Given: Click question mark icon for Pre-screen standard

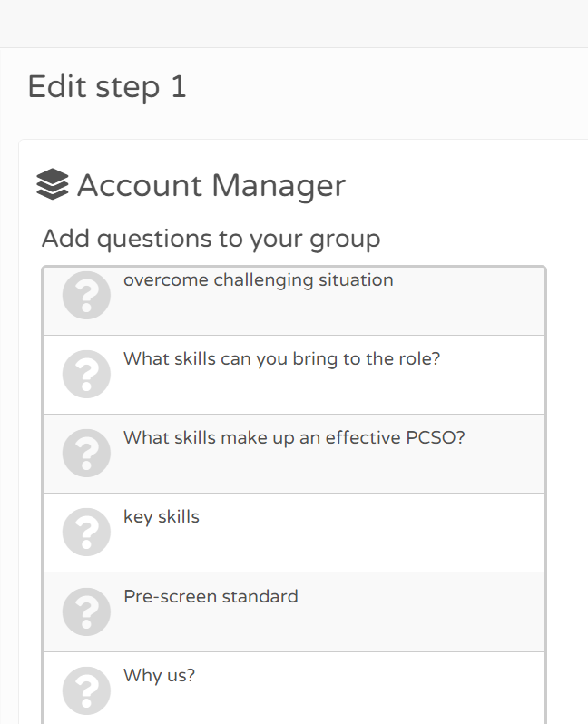Looking at the screenshot, I should tap(86, 611).
